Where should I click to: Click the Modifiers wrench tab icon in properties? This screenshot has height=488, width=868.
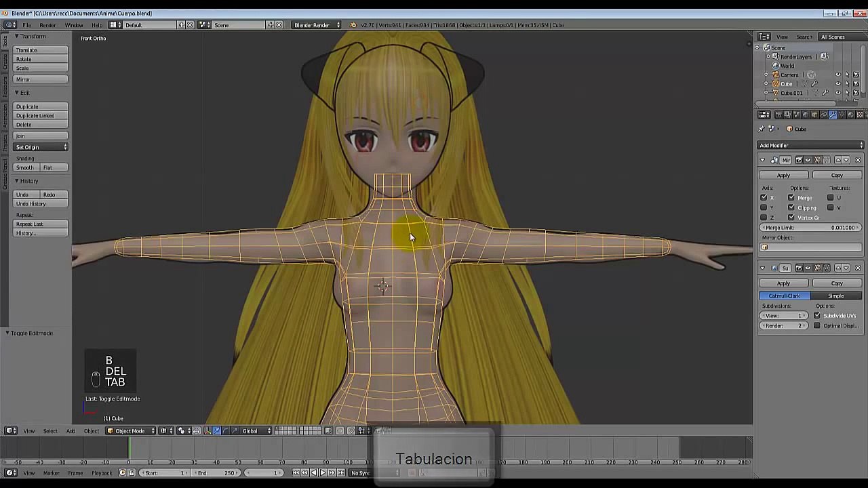point(833,114)
